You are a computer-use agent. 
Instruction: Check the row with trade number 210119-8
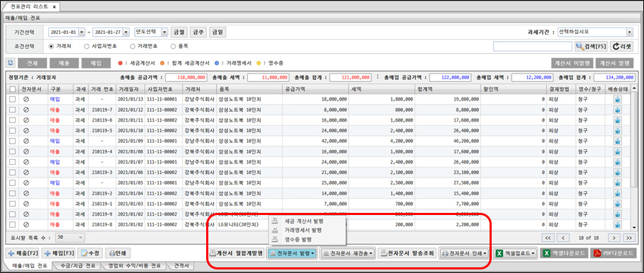click(x=12, y=225)
